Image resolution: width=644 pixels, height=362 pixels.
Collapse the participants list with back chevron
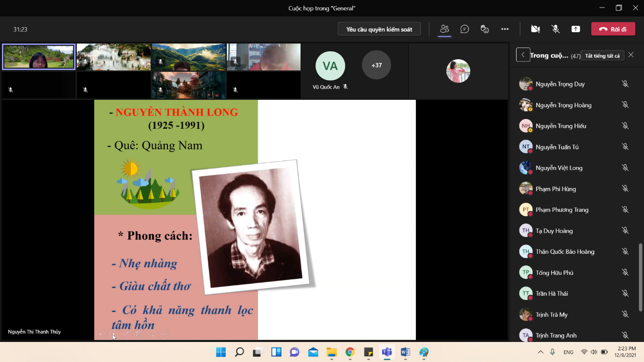pyautogui.click(x=523, y=55)
